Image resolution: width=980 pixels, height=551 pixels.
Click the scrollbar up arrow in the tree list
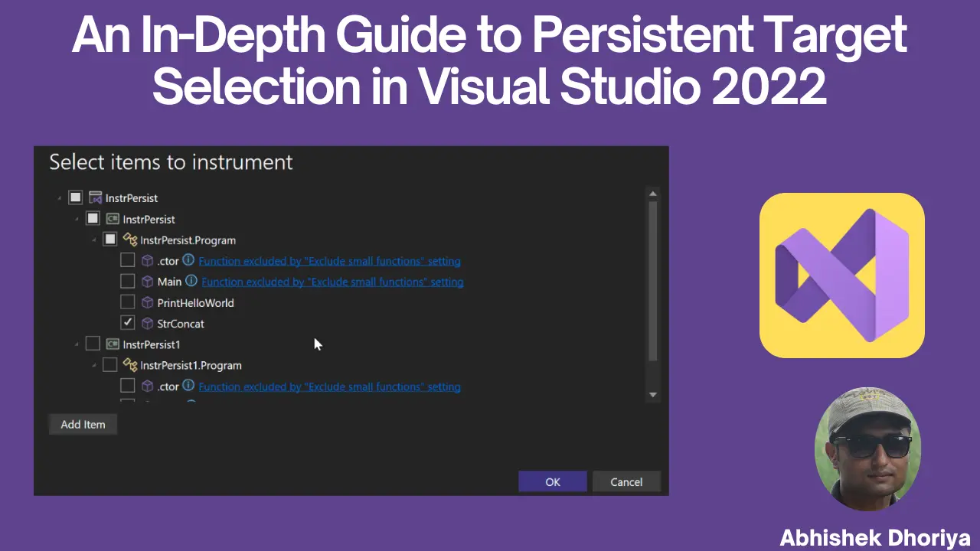[653, 194]
